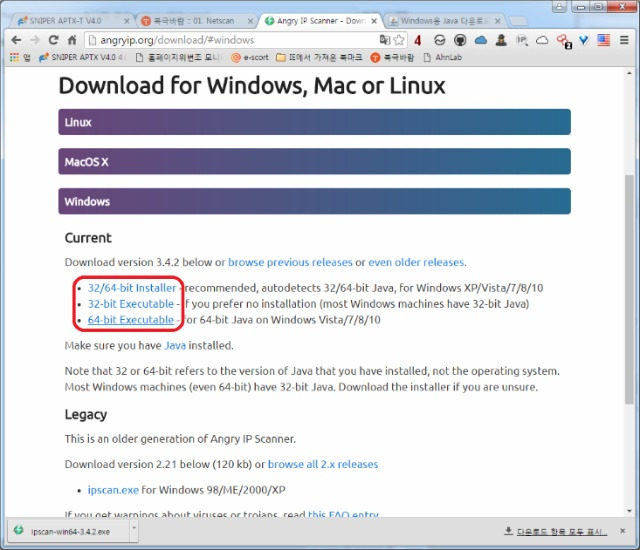Image resolution: width=640 pixels, height=550 pixels.
Task: Open the AhnLab bookmark
Action: 443,58
